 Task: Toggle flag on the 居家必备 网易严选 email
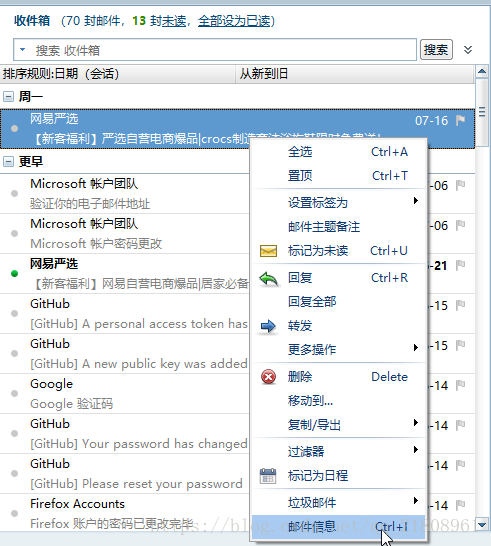point(460,265)
